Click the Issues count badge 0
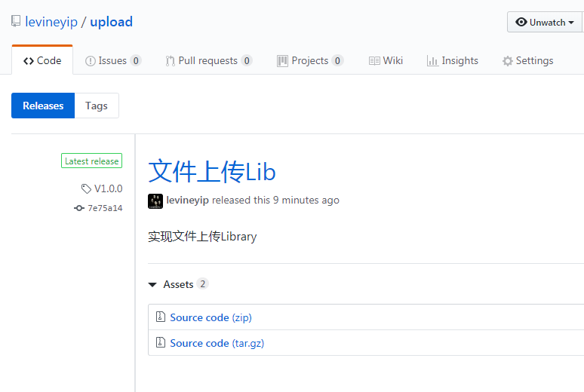Screen dimensions: 584x392 tap(136, 60)
